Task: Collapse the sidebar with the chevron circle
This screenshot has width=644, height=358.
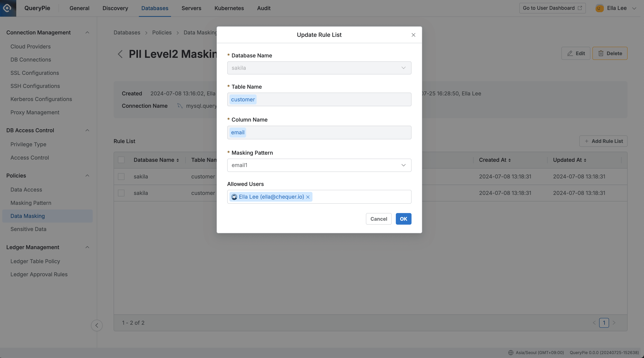Action: point(97,325)
